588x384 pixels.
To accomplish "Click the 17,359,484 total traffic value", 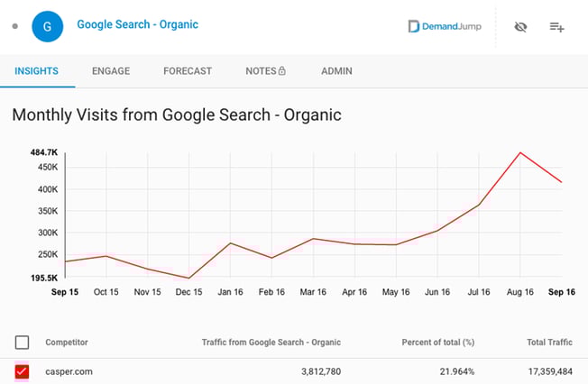I will coord(550,371).
